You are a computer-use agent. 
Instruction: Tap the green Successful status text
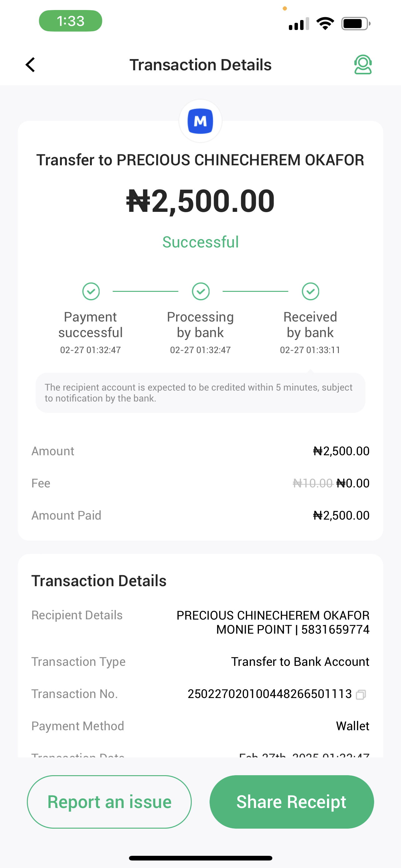(200, 242)
